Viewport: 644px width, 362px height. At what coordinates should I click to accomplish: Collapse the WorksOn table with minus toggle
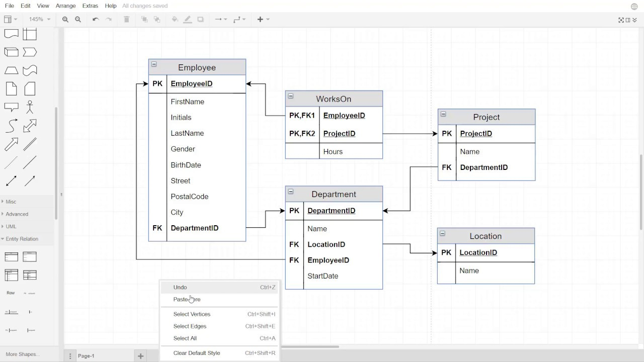(291, 96)
